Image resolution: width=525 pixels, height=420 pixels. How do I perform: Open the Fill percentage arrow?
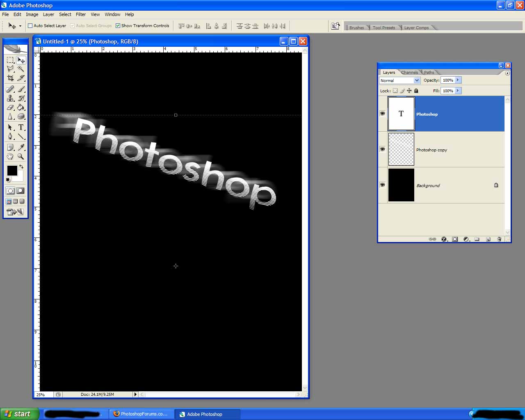458,91
